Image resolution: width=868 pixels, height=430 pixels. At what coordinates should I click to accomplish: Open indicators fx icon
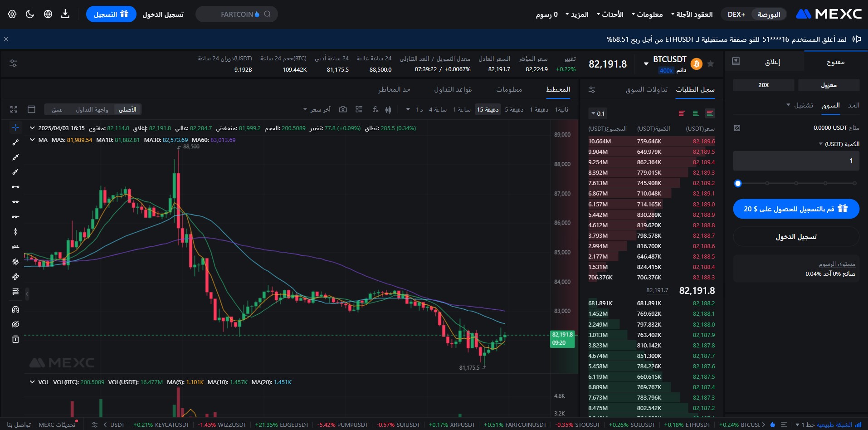375,109
